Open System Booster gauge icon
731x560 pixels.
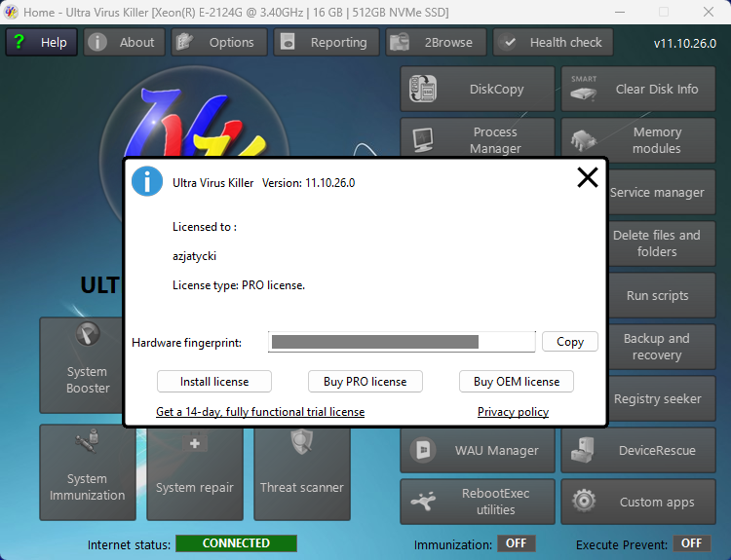[x=88, y=334]
